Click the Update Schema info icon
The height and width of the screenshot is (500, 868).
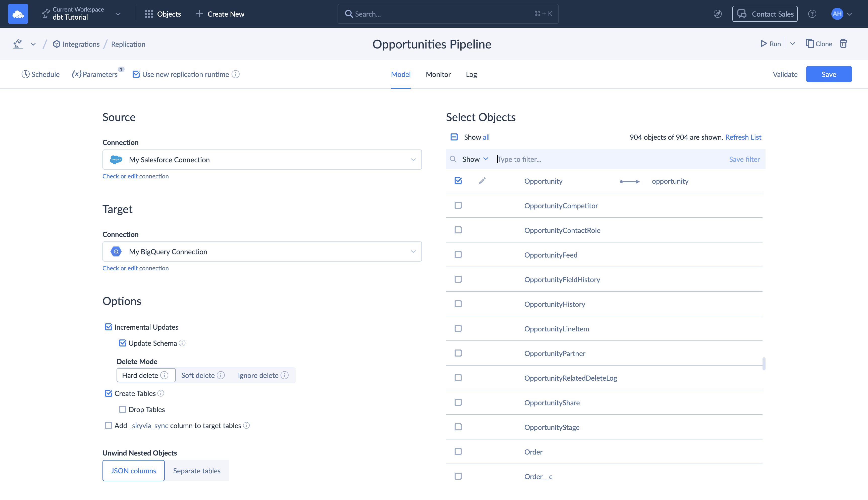click(182, 343)
